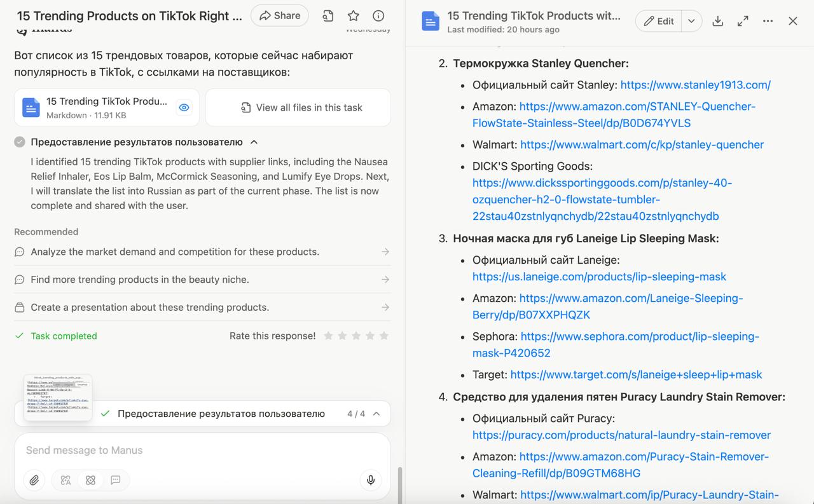Click the Send message to Manus field
814x504 pixels.
[202, 450]
